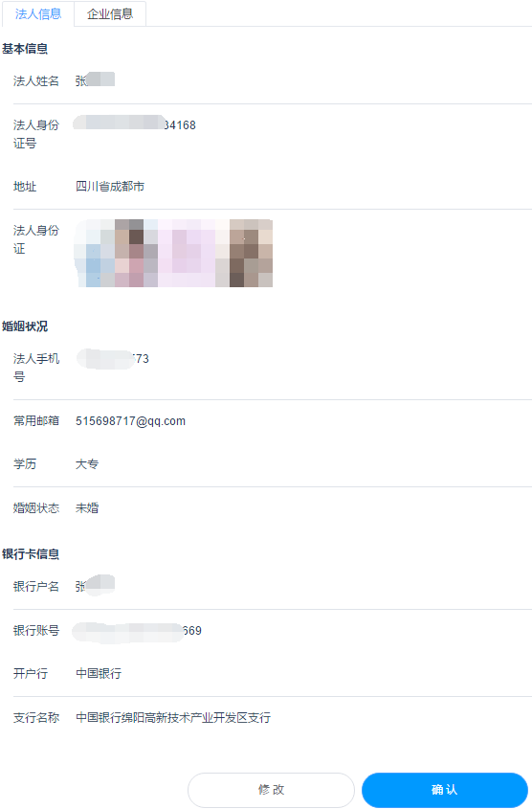Click the 婚姻状况 section heading

click(25, 326)
